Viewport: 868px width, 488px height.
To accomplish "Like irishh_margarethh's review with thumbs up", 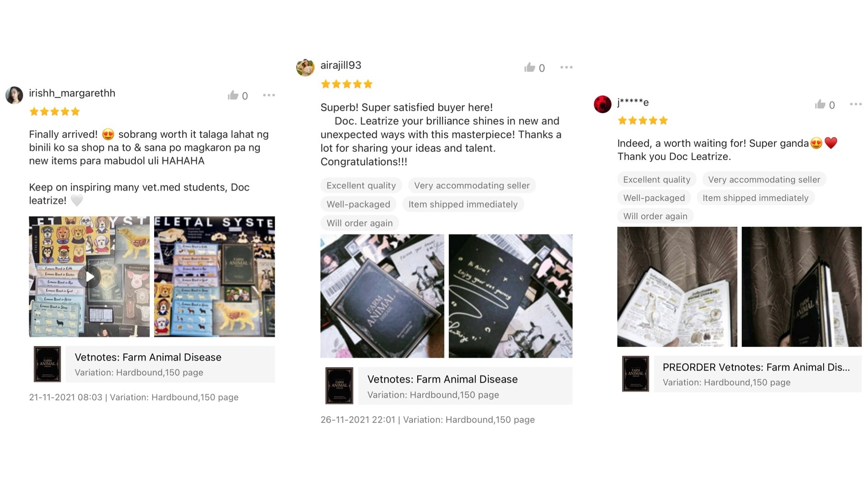I will click(233, 95).
